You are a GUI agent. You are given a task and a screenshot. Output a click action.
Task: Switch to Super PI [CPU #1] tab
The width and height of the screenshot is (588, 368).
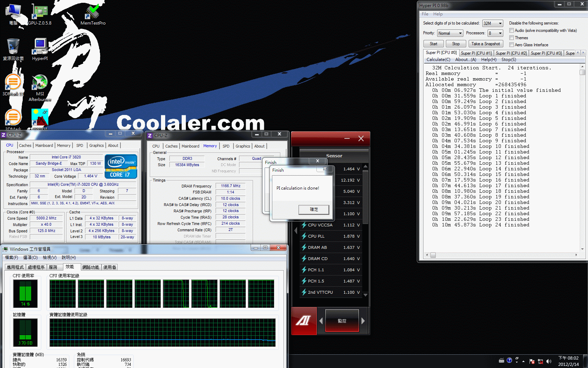[476, 53]
